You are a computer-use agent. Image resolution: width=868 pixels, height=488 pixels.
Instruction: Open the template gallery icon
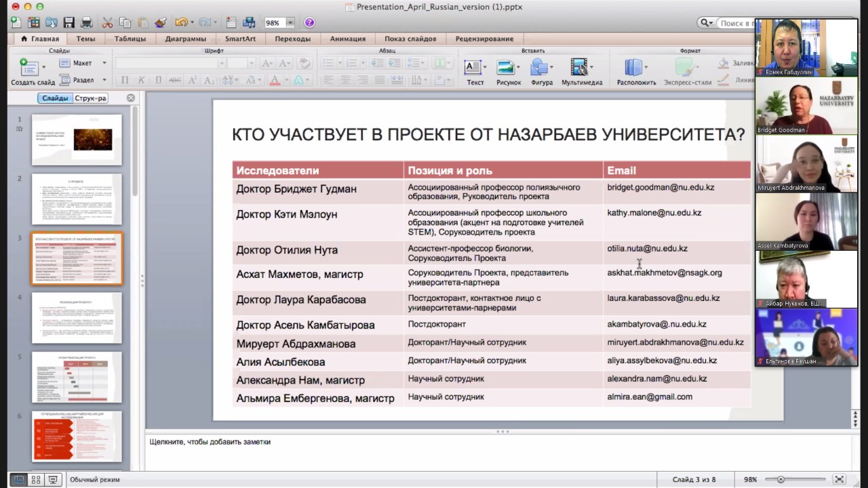(x=34, y=22)
